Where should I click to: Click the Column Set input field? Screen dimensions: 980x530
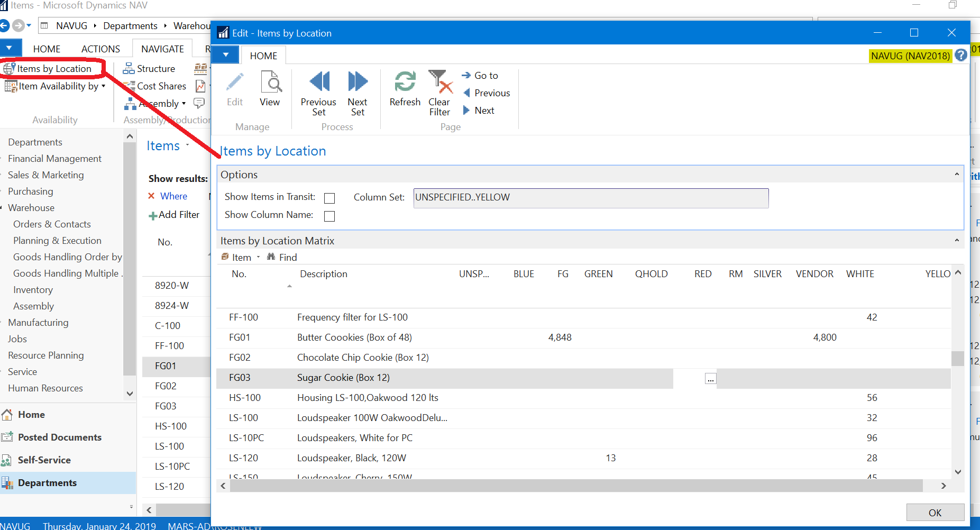(x=590, y=198)
